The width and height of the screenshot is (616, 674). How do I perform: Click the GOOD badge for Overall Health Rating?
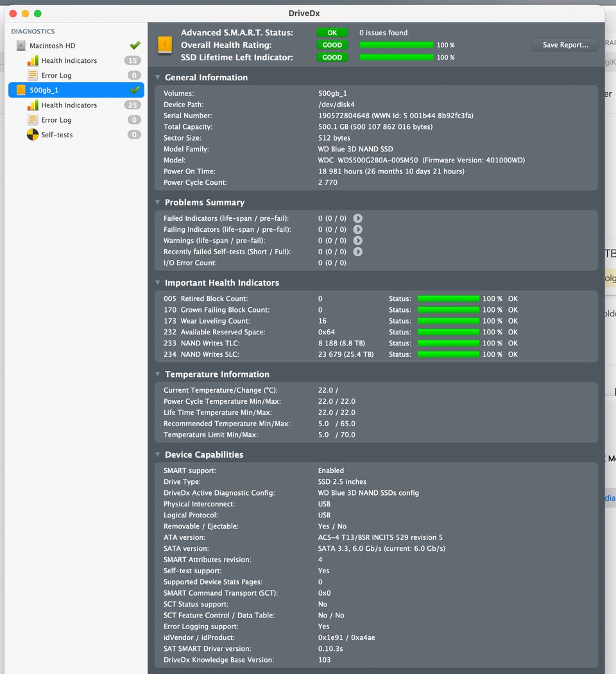point(332,45)
